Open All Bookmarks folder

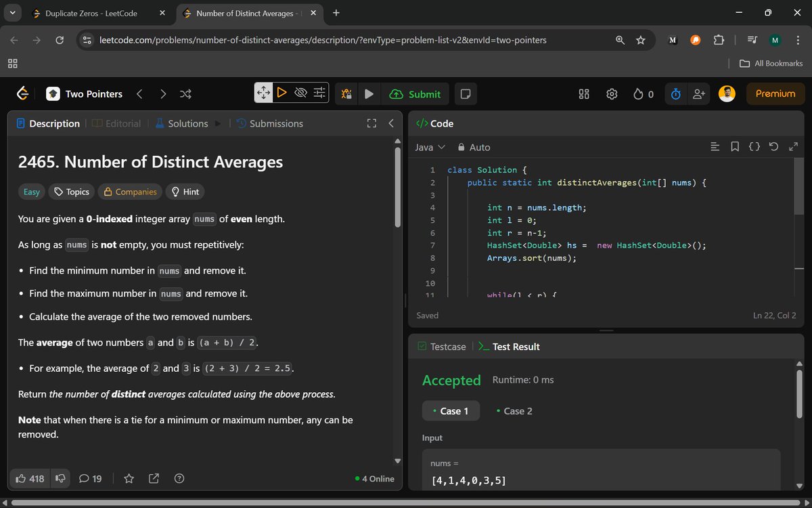(x=771, y=63)
